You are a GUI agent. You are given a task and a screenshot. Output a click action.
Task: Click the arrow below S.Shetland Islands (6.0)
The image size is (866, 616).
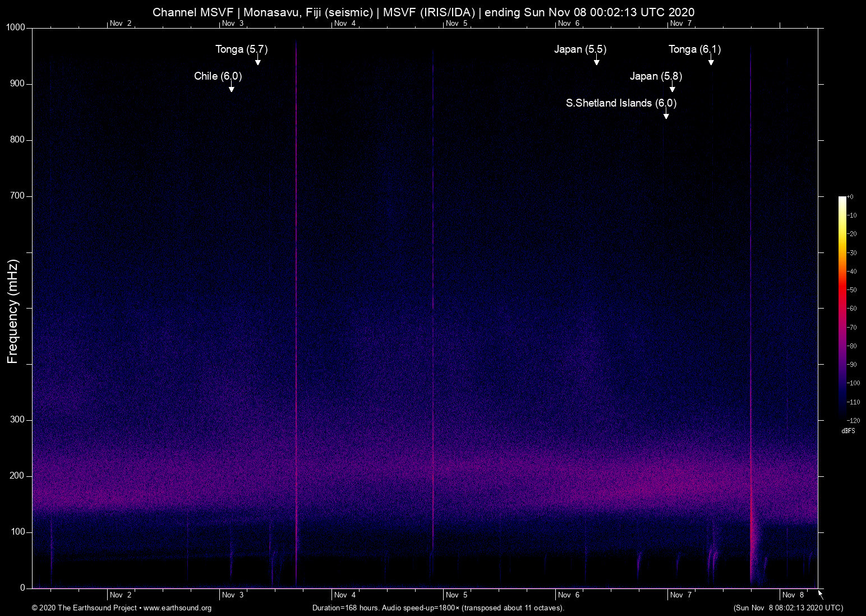click(666, 114)
